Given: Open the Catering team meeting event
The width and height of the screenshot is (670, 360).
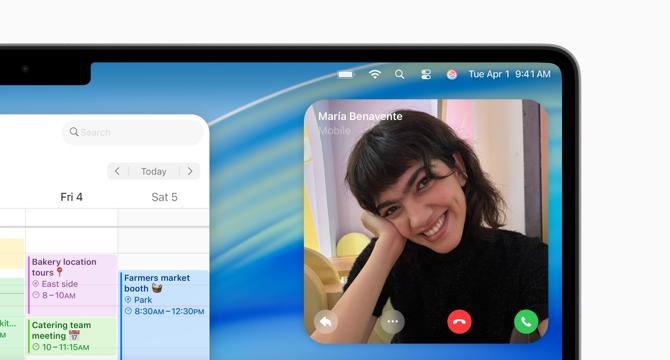Looking at the screenshot, I should click(72, 336).
